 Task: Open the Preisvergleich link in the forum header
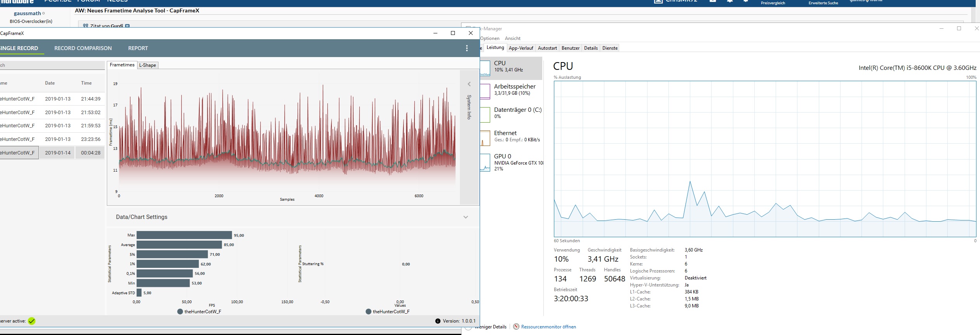773,3
